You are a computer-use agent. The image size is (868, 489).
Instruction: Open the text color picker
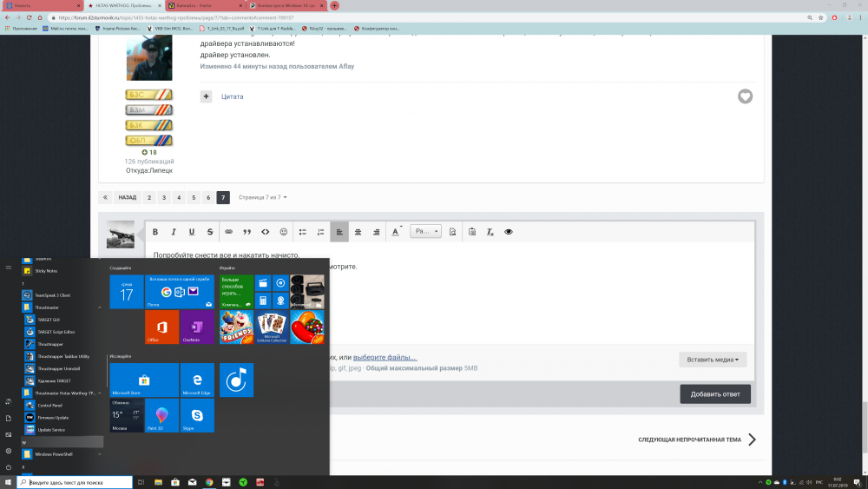tap(396, 232)
